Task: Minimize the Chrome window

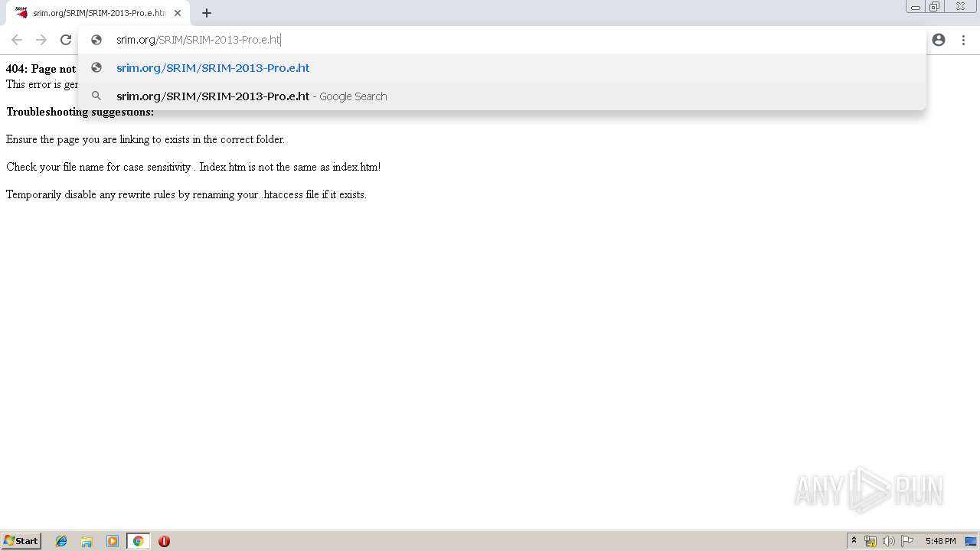Action: (x=916, y=6)
